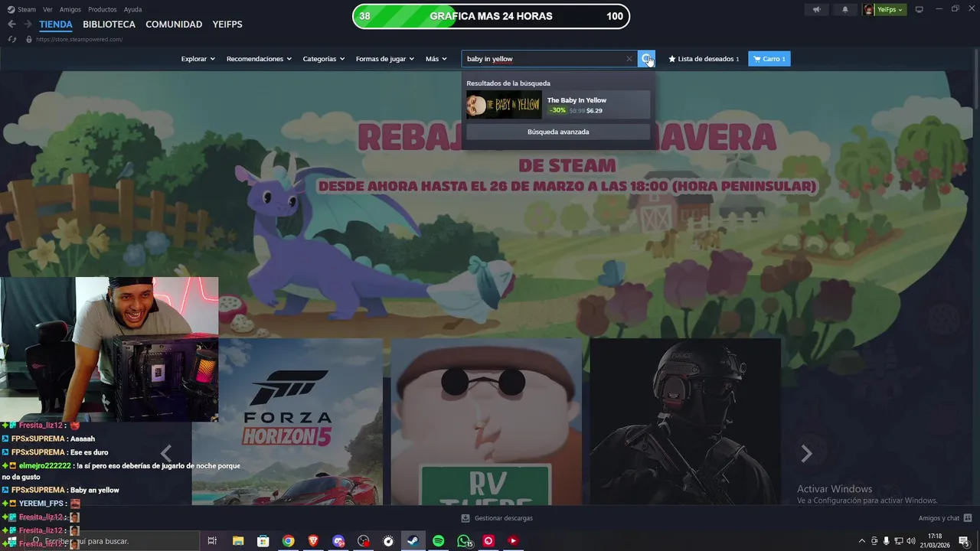Click the Steam logo menu
This screenshot has height=551, width=980.
pos(21,9)
